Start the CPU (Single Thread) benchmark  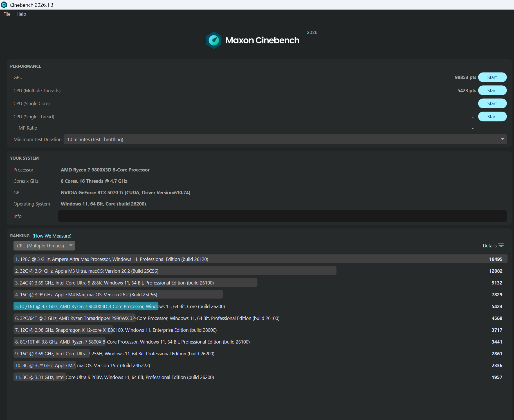[x=492, y=117]
